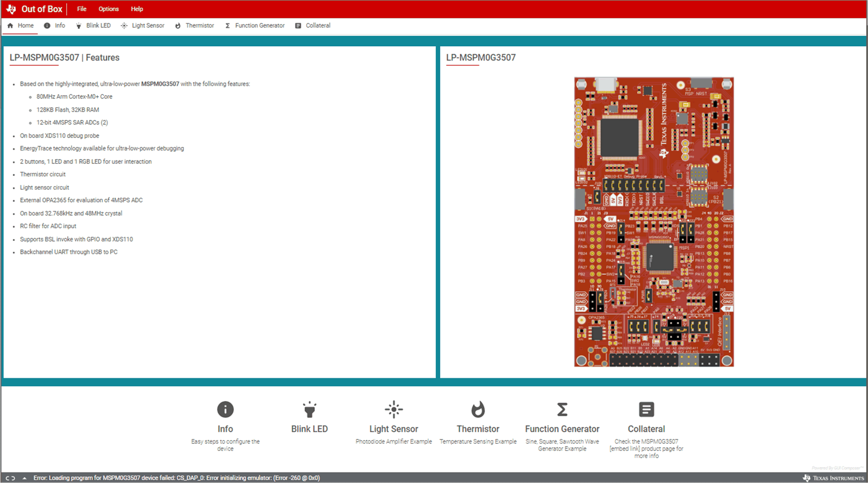
Task: Click the sun icon beside Light Sensor tab
Action: (124, 26)
